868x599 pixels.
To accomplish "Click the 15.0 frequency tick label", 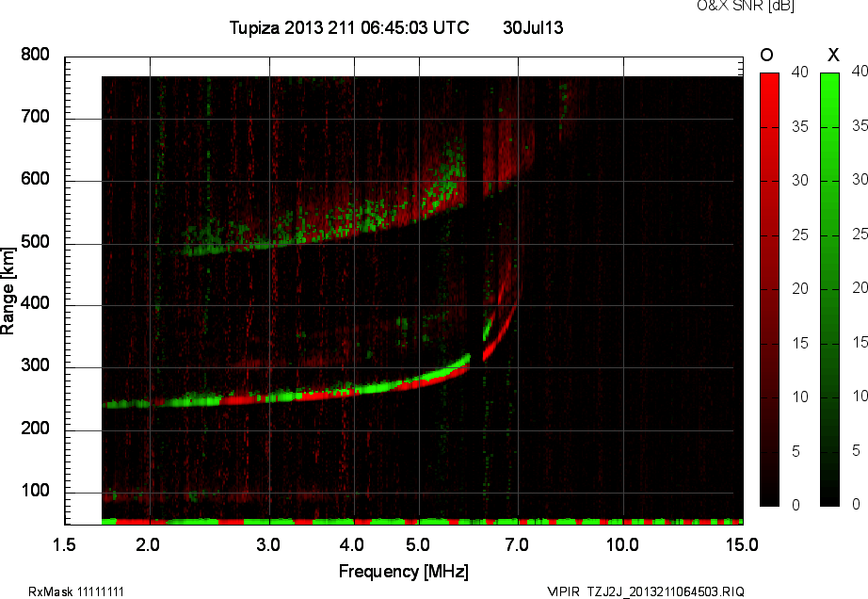I will tap(743, 544).
